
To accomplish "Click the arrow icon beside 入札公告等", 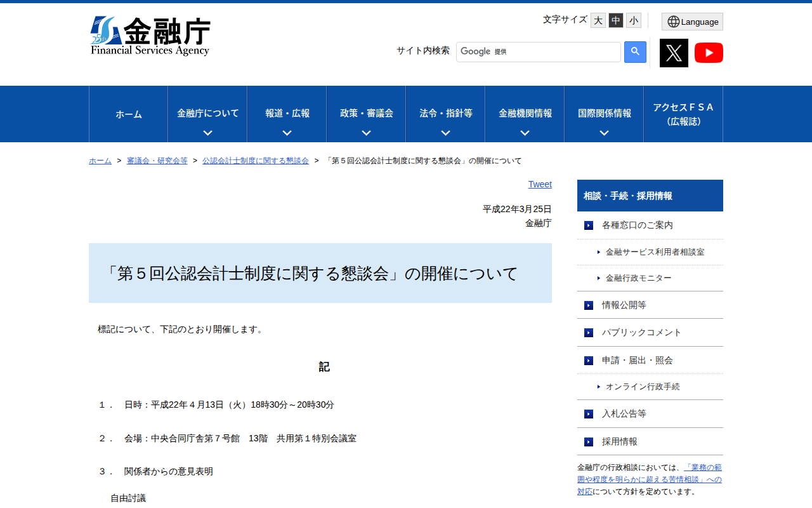I will (x=589, y=414).
